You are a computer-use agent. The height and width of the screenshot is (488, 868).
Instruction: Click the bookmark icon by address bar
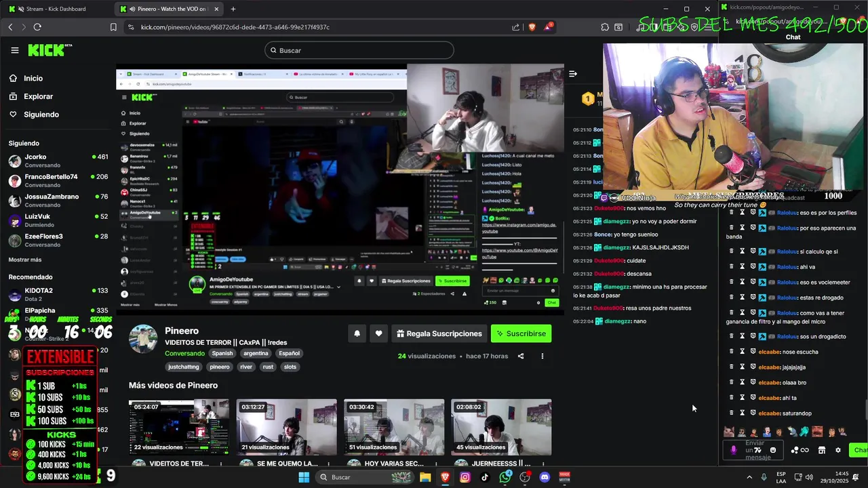click(x=113, y=27)
